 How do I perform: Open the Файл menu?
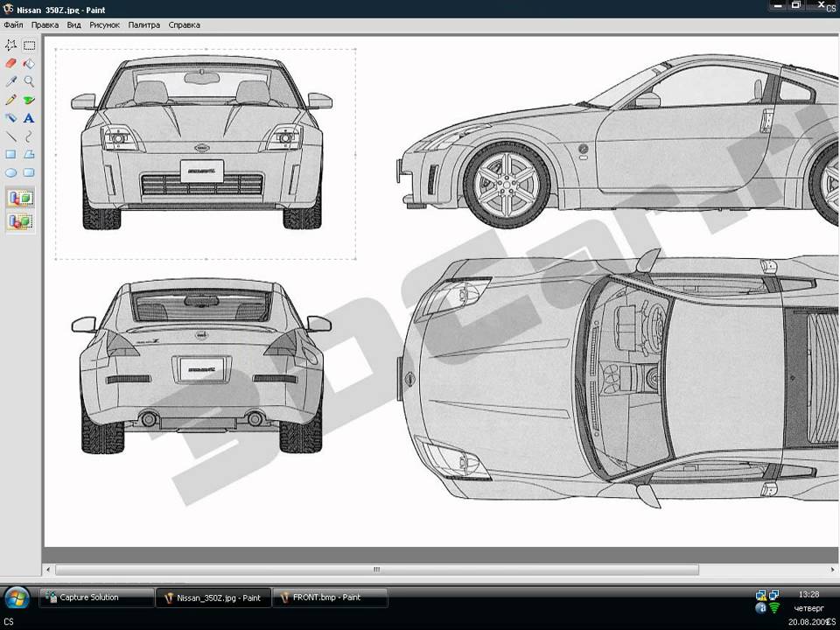coord(13,24)
